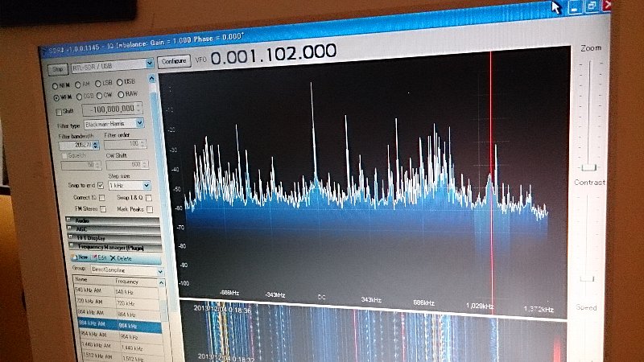Click the Edit icon in Frequency Manager

[93, 257]
